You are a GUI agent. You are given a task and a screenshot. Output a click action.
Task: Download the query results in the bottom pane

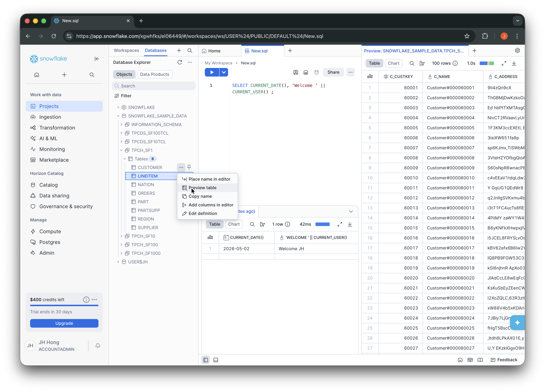[350, 224]
